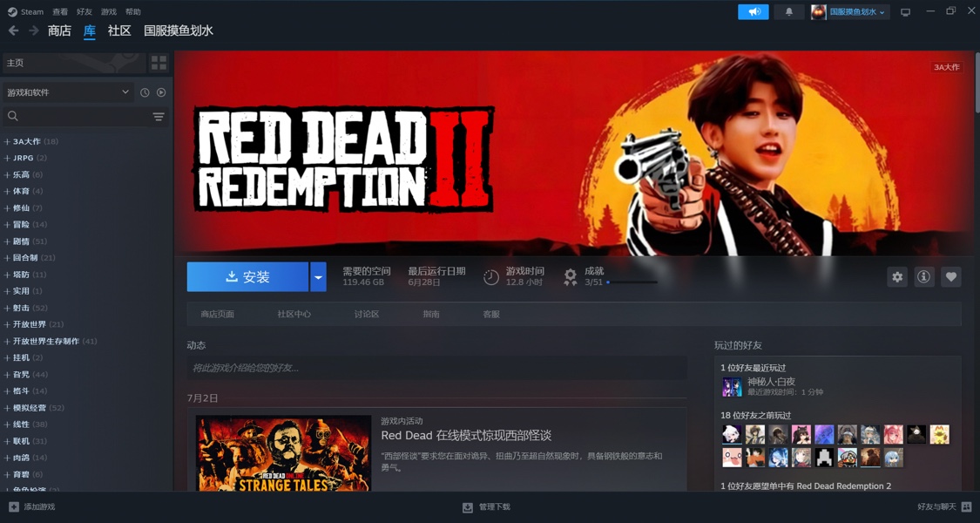Focus the library search field

(x=85, y=116)
